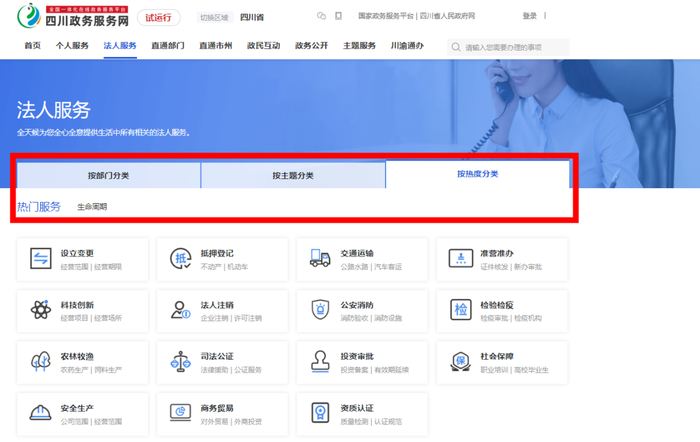Click the 投资审批 stamp icon
Viewport: 700px width, 442px height.
[320, 361]
